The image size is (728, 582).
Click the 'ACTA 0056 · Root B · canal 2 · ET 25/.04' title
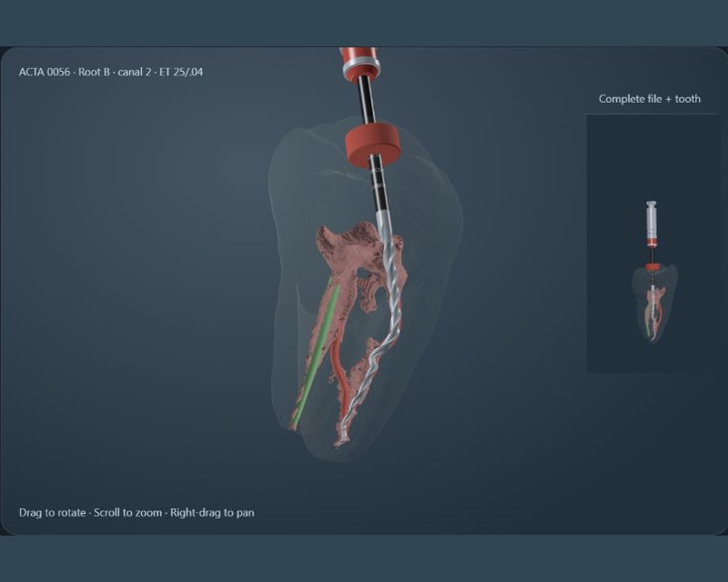(x=111, y=72)
